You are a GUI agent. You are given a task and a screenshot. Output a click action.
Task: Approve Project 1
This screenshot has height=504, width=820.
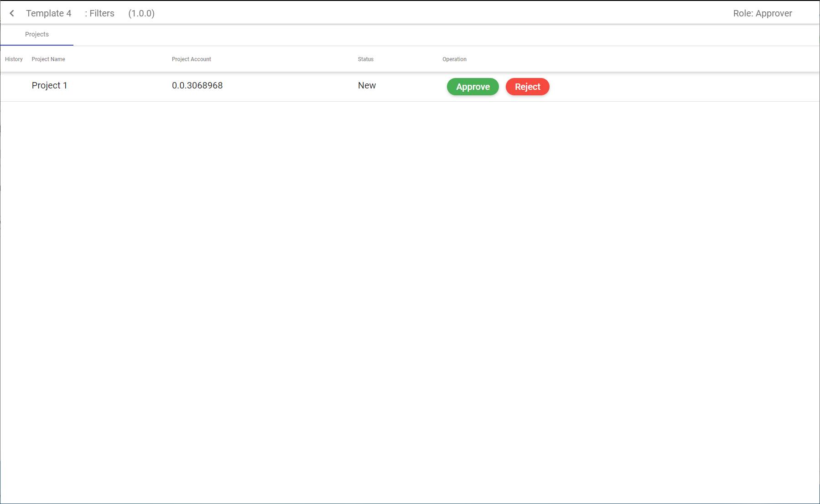472,87
